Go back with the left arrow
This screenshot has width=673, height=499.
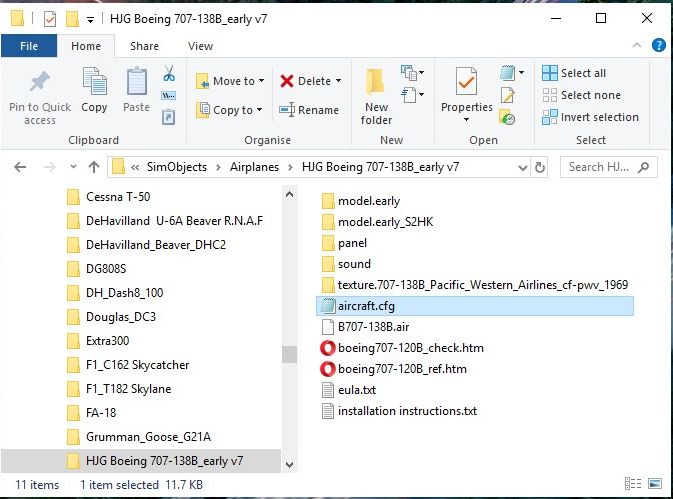coord(20,167)
